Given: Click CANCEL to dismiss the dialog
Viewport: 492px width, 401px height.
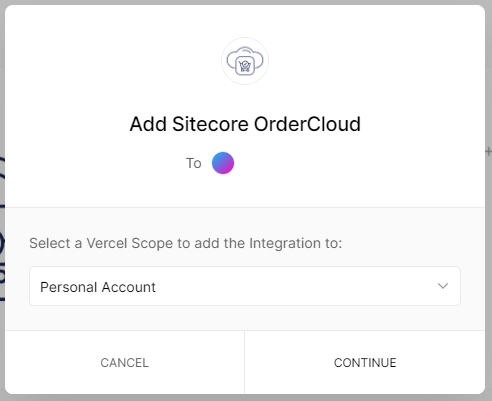Looking at the screenshot, I should [125, 363].
